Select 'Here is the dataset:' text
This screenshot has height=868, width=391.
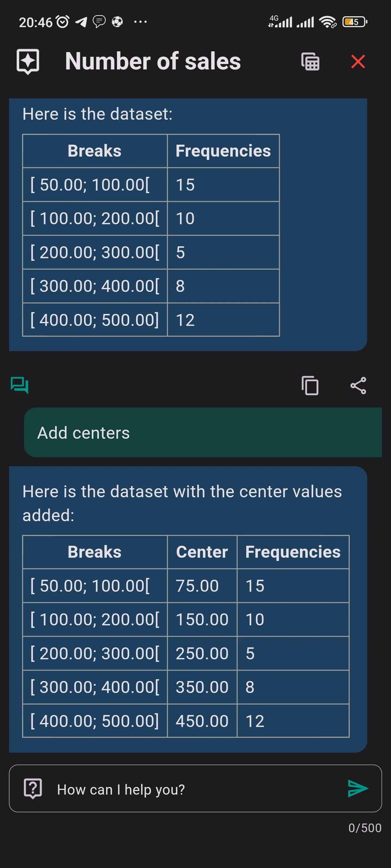pos(97,114)
